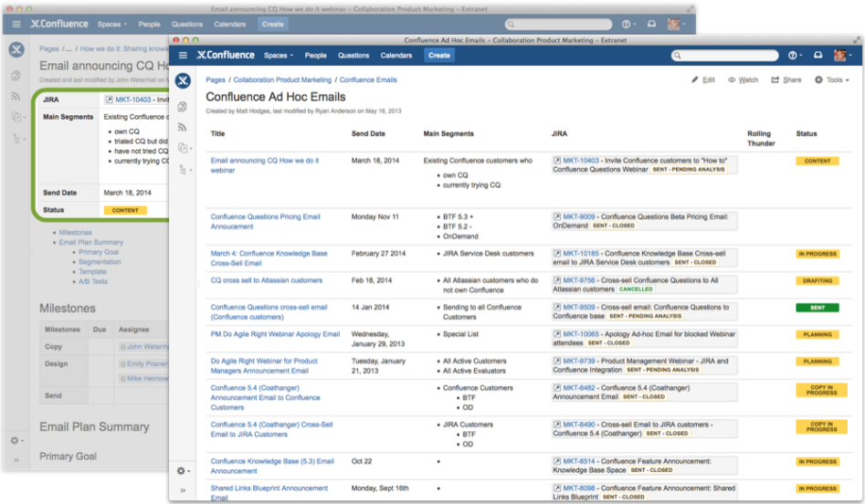This screenshot has width=865, height=504.
Task: Open Spaces dropdown in the back window
Action: (112, 25)
